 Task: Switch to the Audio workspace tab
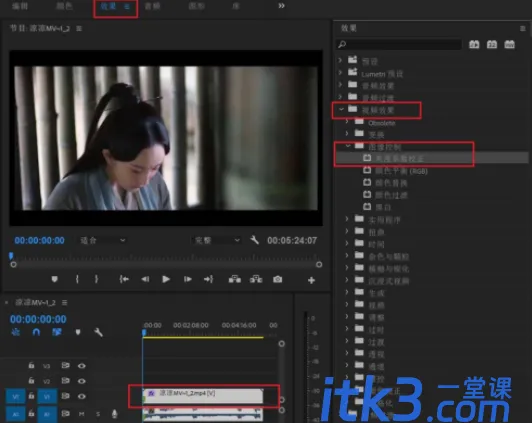(152, 6)
